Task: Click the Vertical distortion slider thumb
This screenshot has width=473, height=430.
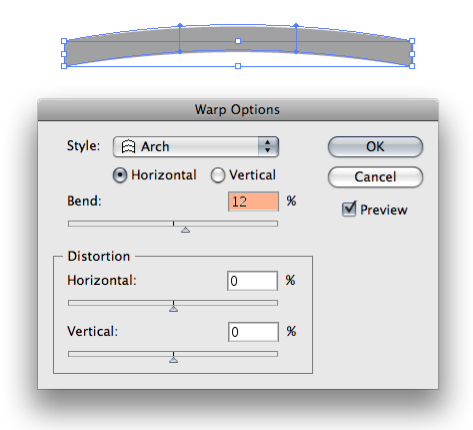Action: tap(173, 360)
